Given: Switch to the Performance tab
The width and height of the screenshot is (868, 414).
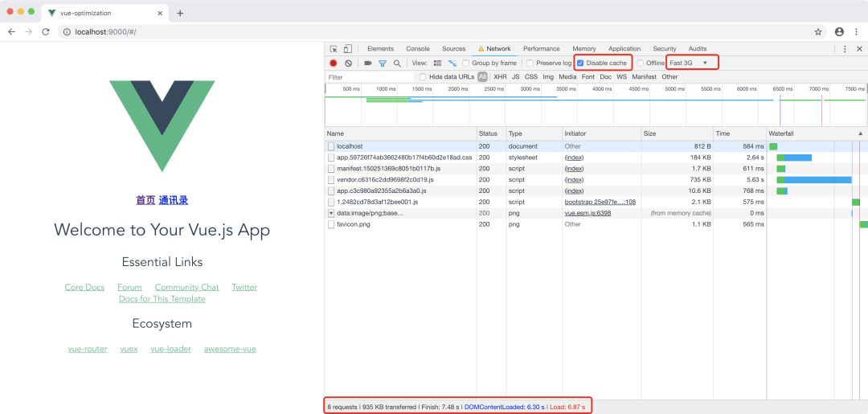Looking at the screenshot, I should 541,49.
